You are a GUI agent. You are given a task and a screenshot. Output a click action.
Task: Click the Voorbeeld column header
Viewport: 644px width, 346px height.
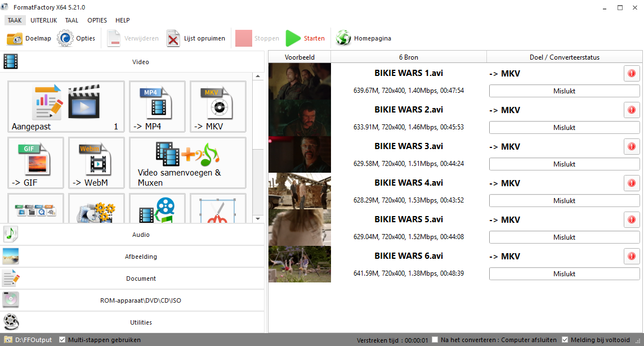pyautogui.click(x=299, y=57)
